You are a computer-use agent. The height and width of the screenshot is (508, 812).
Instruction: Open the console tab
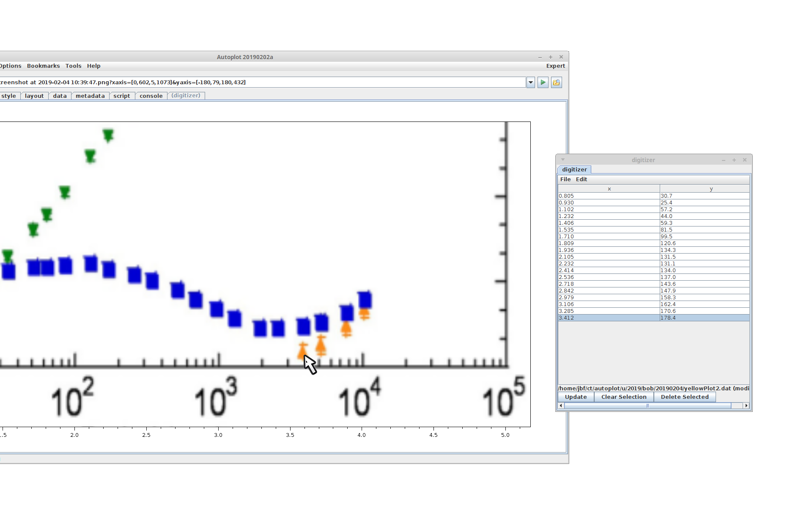[x=151, y=96]
